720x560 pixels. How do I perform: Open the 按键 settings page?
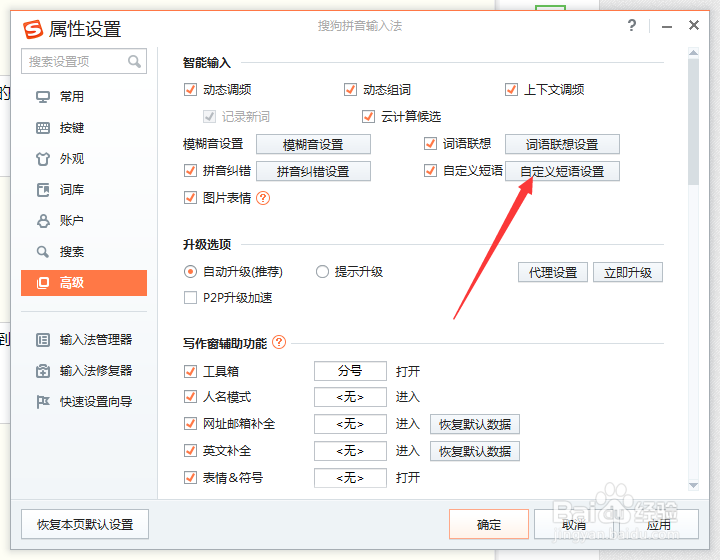84,128
